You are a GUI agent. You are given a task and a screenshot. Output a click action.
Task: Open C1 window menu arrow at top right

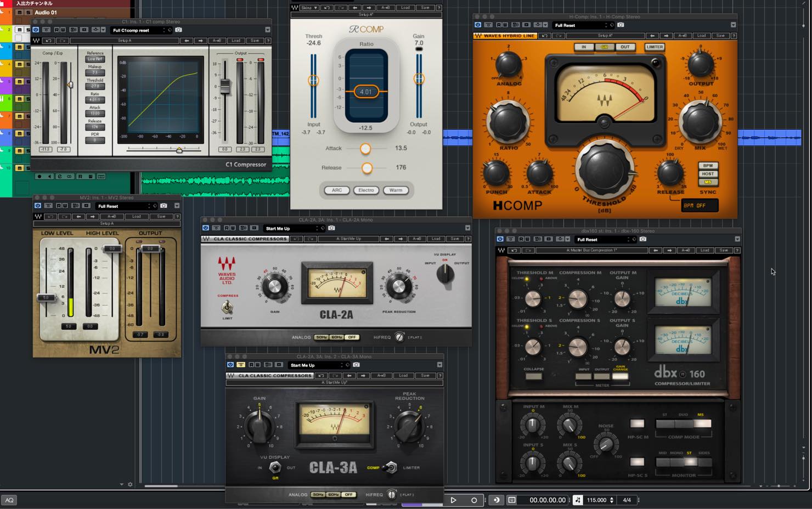tap(268, 30)
